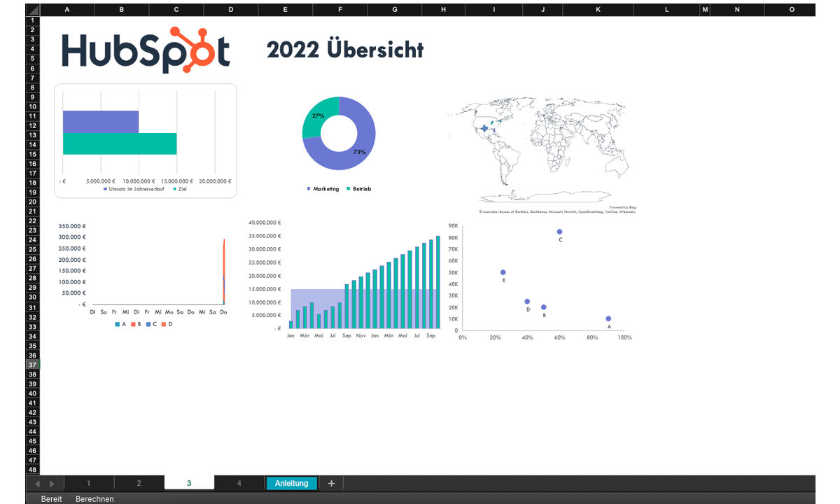Click the 350.000 € axis label

pyautogui.click(x=73, y=226)
